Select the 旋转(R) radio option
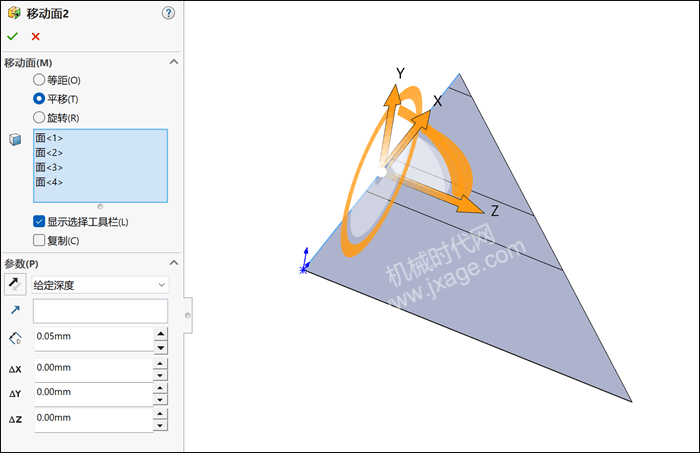Viewport: 700px width, 453px height. click(x=39, y=117)
